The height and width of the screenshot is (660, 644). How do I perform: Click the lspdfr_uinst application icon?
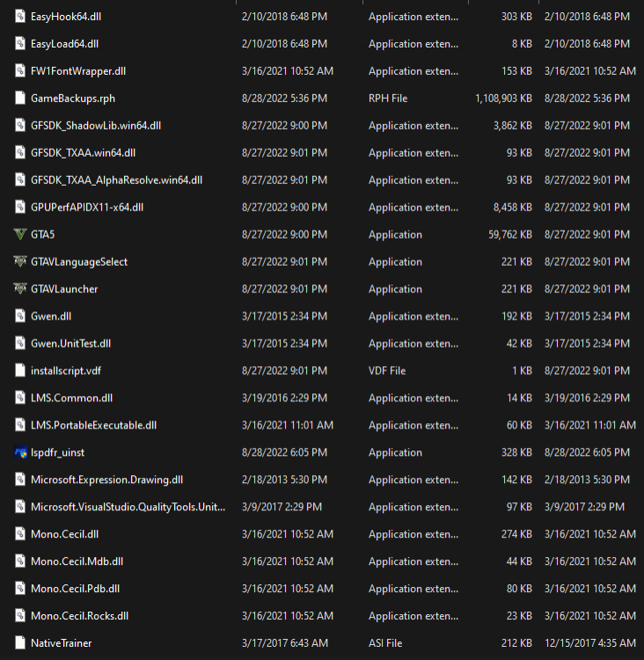(x=20, y=452)
